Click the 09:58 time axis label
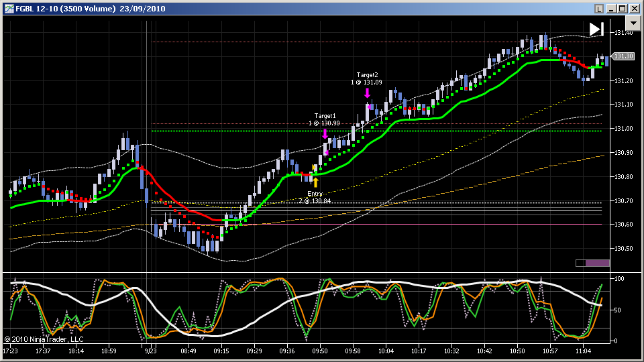Image resolution: width=644 pixels, height=362 pixels. tap(353, 351)
